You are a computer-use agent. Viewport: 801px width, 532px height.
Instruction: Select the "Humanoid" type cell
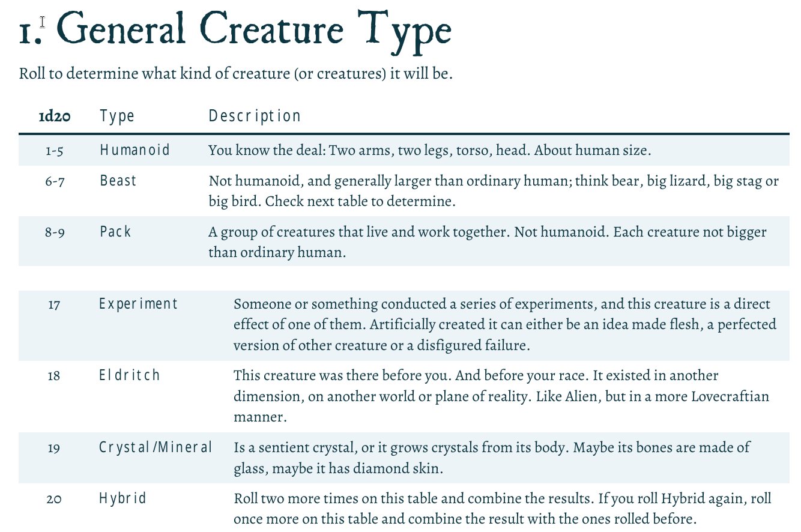(135, 150)
